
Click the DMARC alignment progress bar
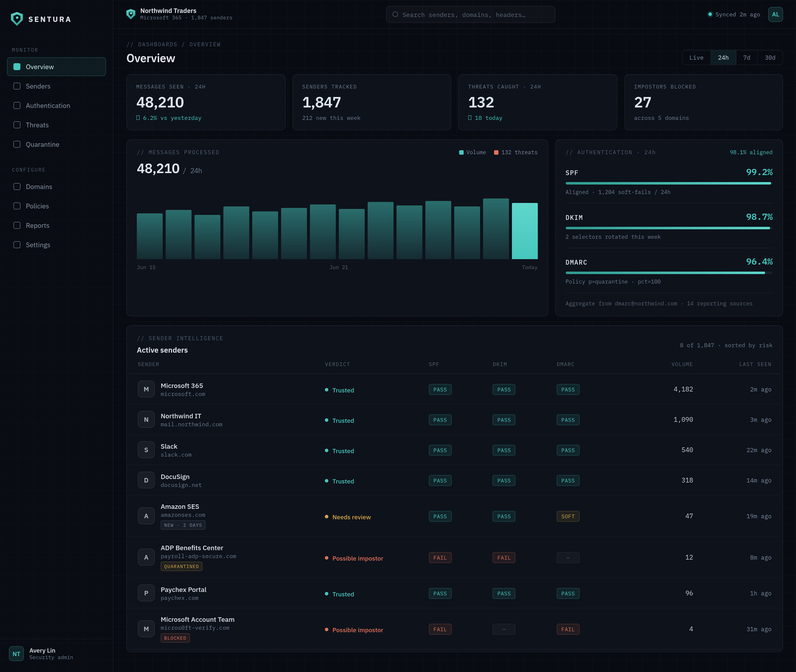point(669,273)
